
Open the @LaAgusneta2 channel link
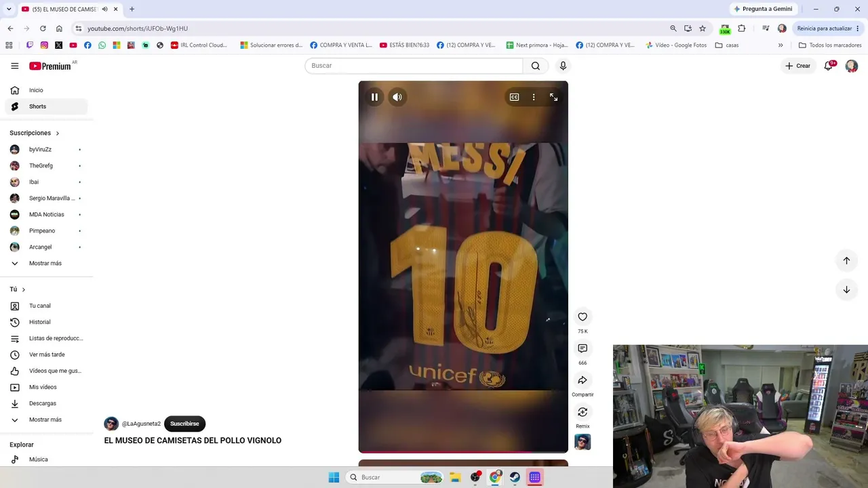click(x=141, y=424)
